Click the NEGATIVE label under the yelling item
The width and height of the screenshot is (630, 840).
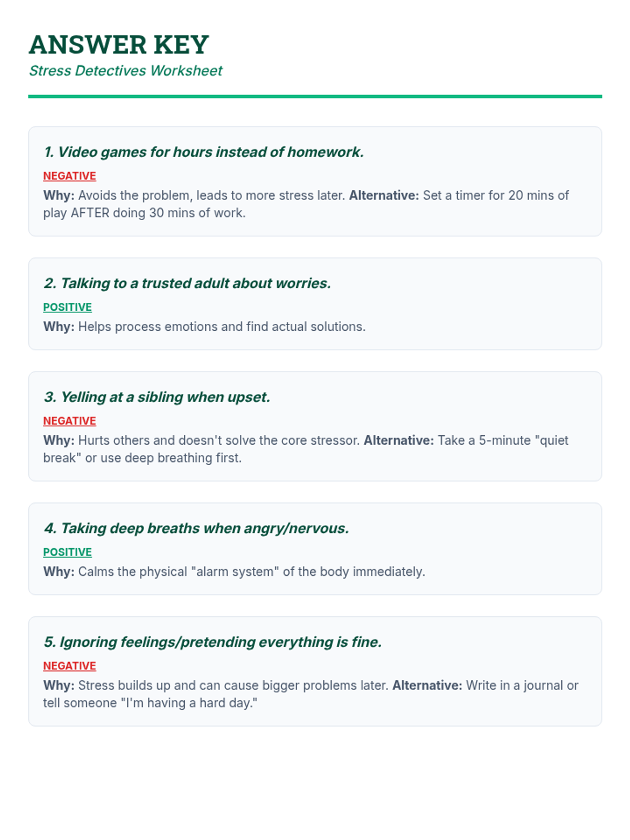[69, 421]
